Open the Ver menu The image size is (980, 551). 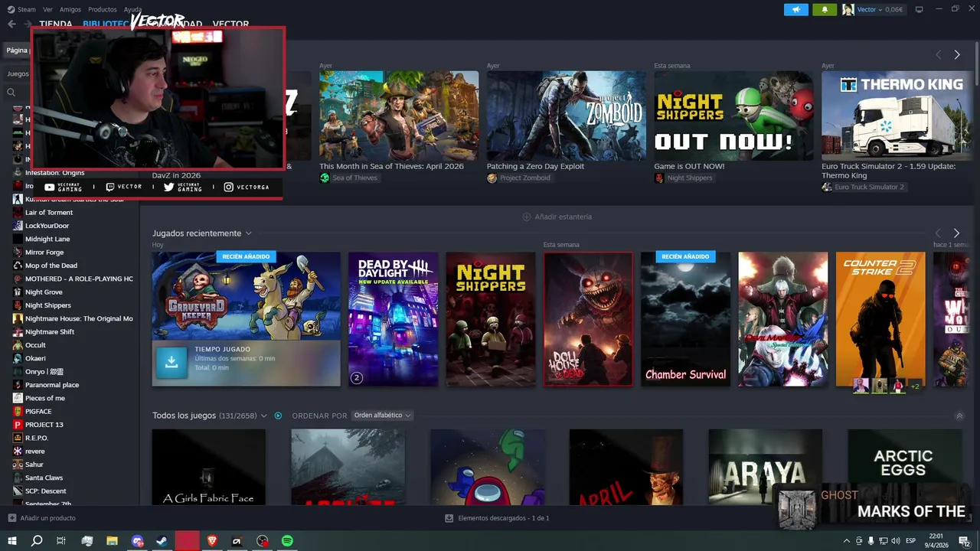48,9
